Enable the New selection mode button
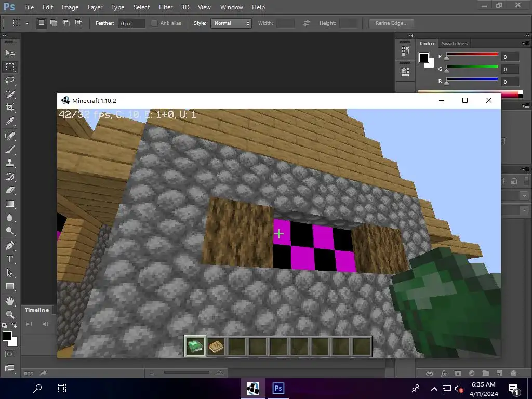The image size is (532, 399). pyautogui.click(x=42, y=23)
